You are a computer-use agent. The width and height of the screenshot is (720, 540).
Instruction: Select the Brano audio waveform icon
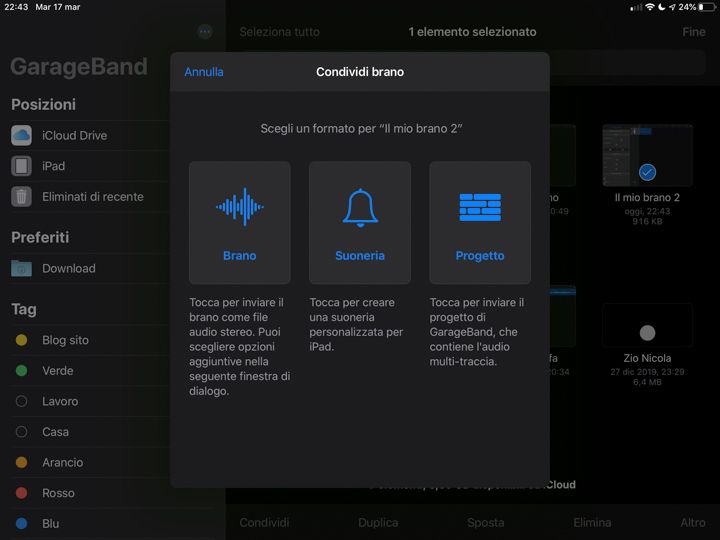240,207
